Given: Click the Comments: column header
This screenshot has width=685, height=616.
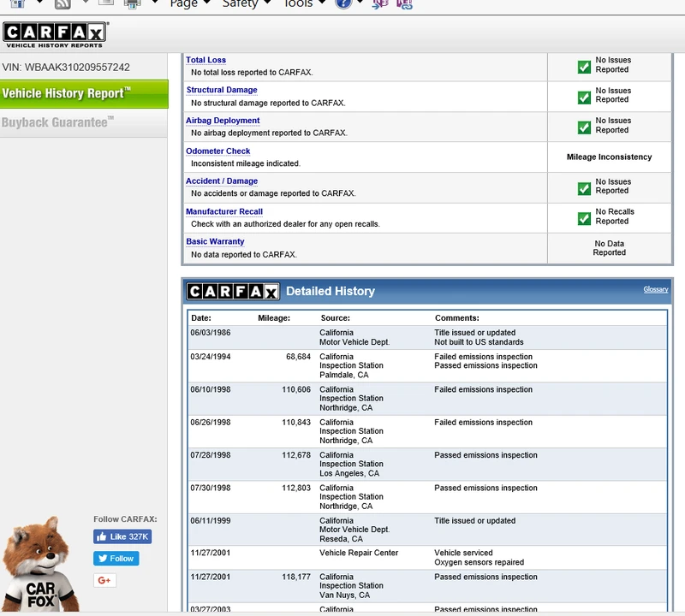Looking at the screenshot, I should 457,318.
